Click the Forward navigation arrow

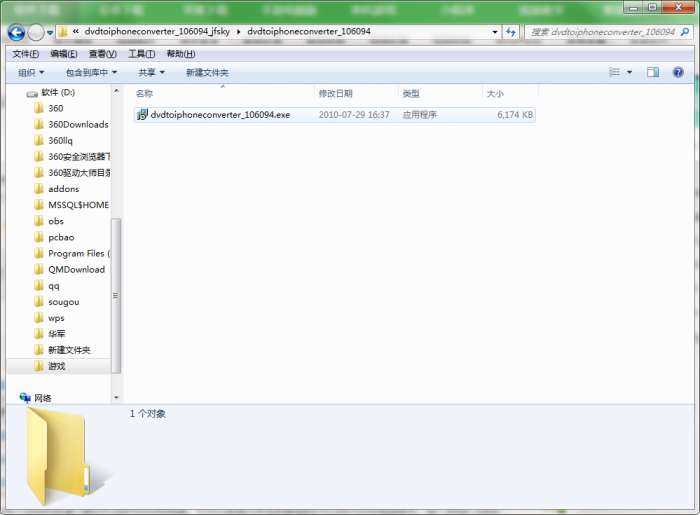(36, 33)
